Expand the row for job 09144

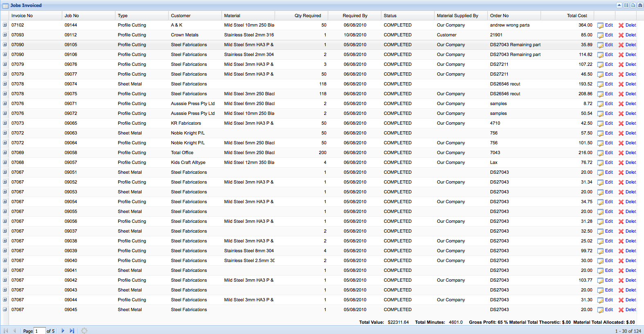(5, 25)
